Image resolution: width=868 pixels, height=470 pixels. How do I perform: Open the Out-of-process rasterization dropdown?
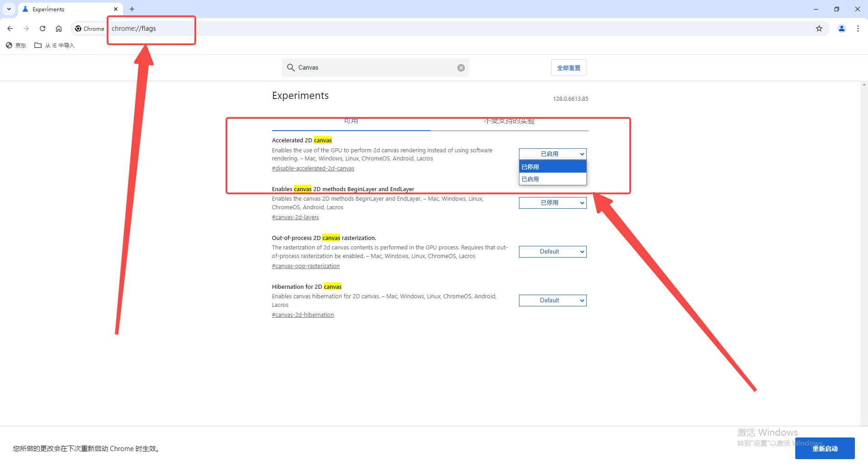point(552,252)
